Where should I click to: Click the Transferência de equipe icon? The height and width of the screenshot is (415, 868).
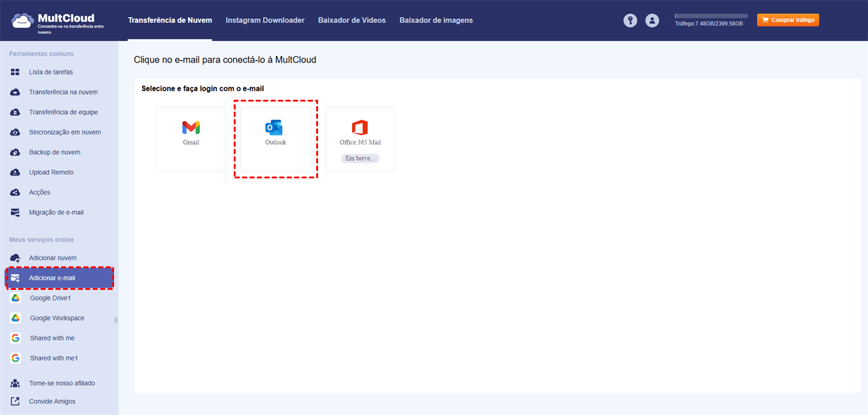coord(15,112)
